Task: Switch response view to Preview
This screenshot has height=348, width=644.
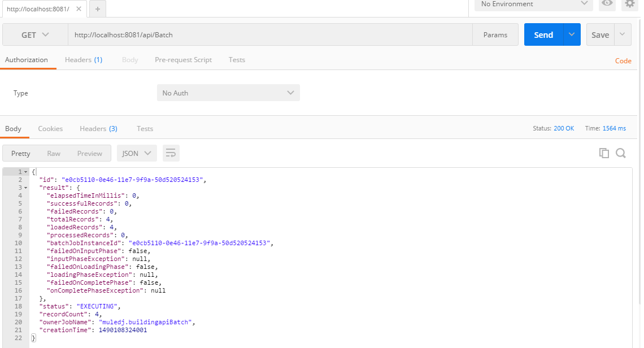Action: tap(89, 153)
